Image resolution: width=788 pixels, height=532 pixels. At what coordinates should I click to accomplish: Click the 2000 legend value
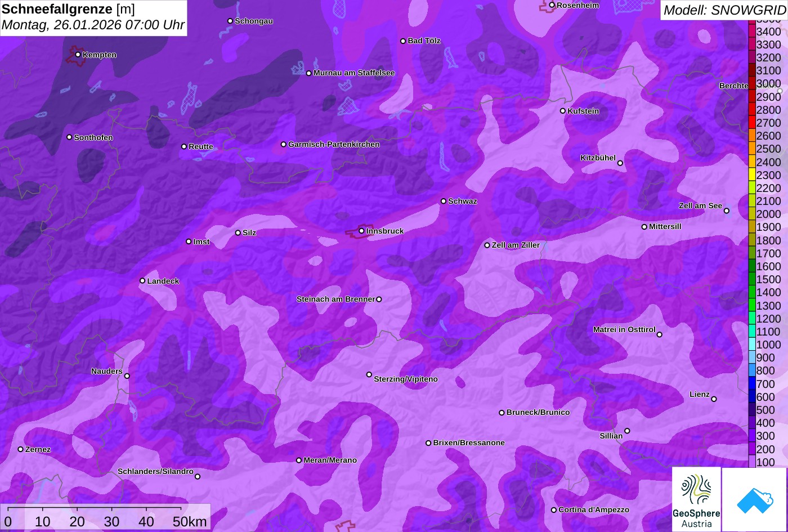point(769,214)
